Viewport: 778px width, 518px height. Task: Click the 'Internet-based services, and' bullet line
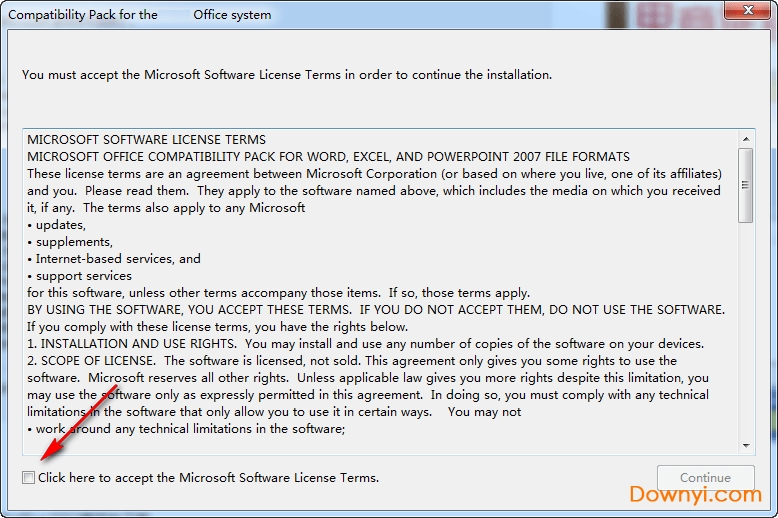pyautogui.click(x=118, y=259)
